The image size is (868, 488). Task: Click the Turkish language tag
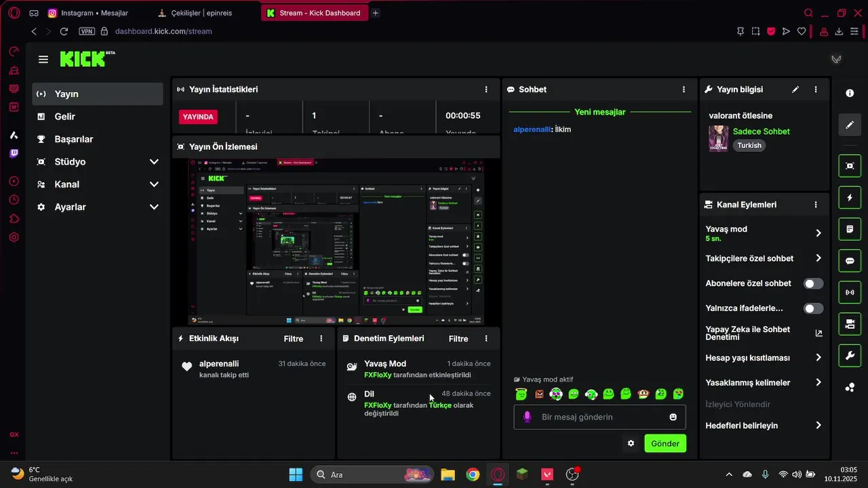coord(749,145)
